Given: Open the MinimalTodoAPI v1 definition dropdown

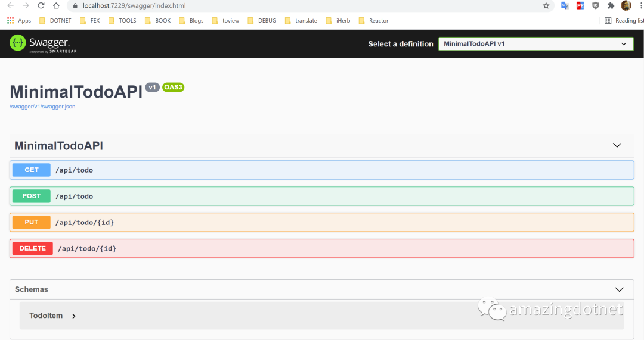Looking at the screenshot, I should (536, 44).
